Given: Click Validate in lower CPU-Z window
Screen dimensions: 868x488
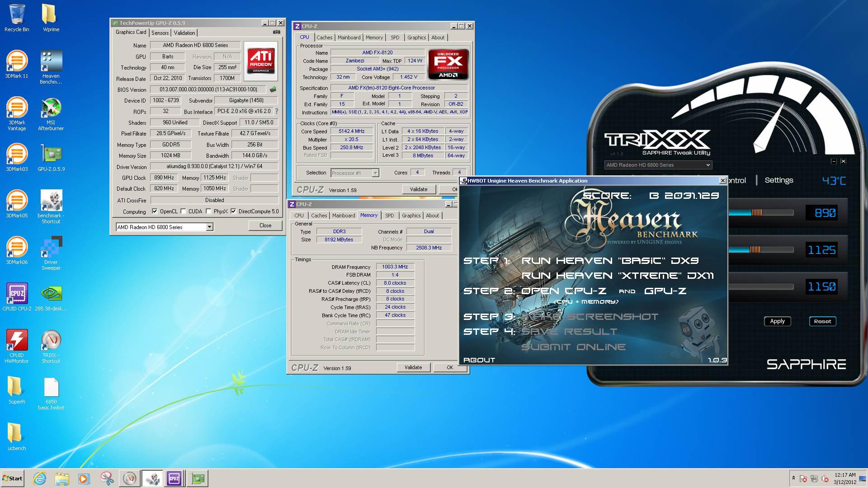Looking at the screenshot, I should point(413,367).
